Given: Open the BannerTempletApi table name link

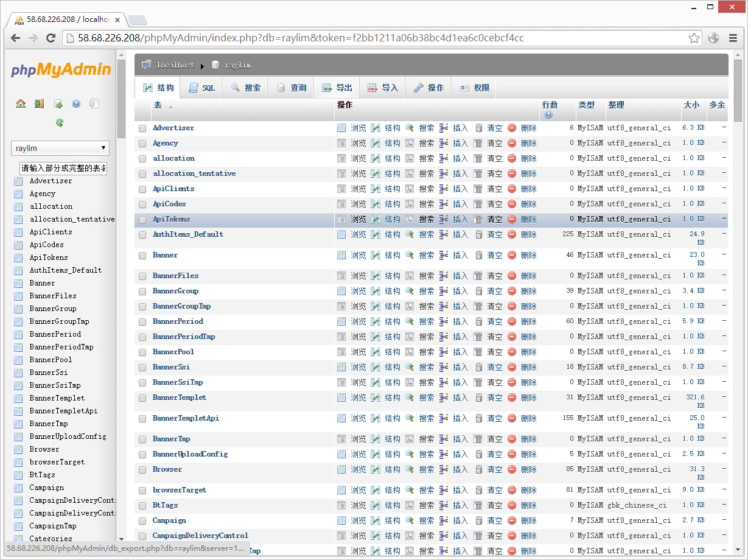Looking at the screenshot, I should [186, 418].
